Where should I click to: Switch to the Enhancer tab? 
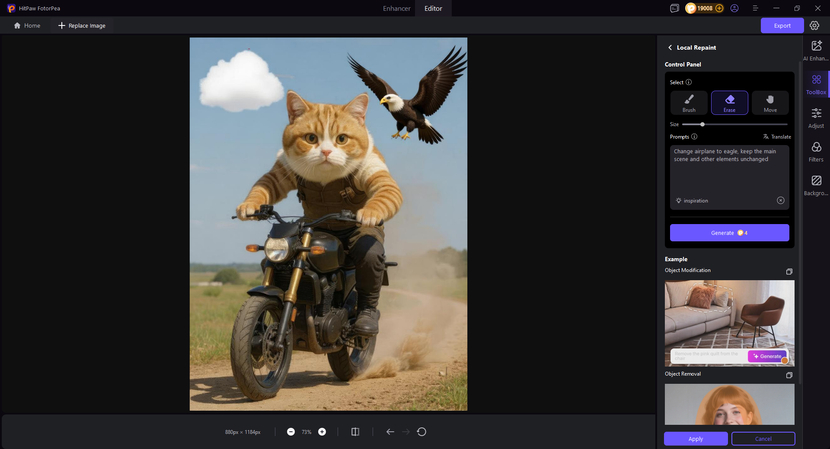[x=396, y=8]
